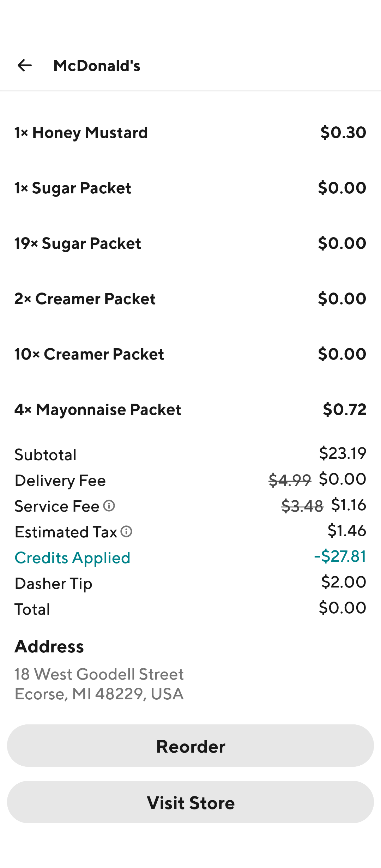Viewport: 381px width, 868px height.
Task: Tap the Credits Applied label
Action: (x=72, y=558)
